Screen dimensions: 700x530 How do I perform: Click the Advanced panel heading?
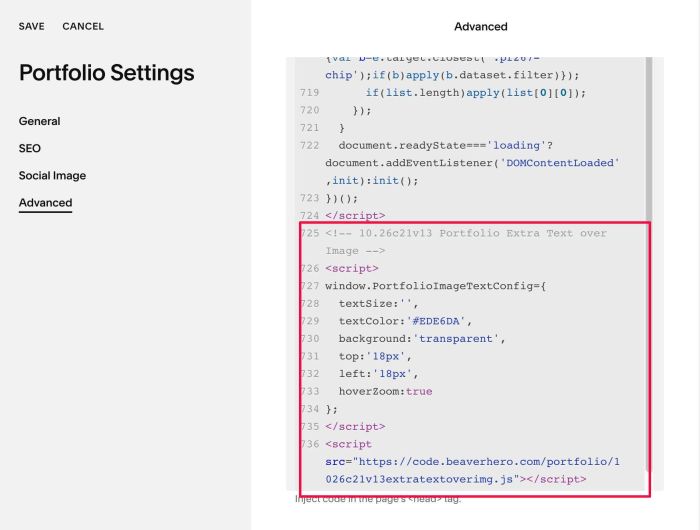(x=480, y=26)
